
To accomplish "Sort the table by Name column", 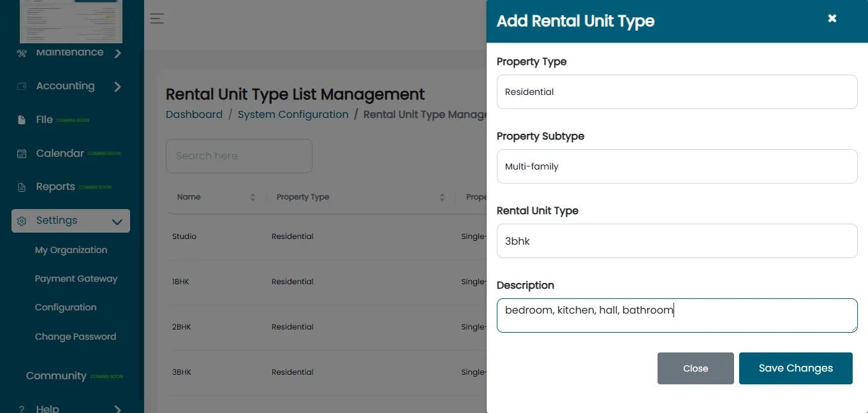I will pyautogui.click(x=253, y=198).
